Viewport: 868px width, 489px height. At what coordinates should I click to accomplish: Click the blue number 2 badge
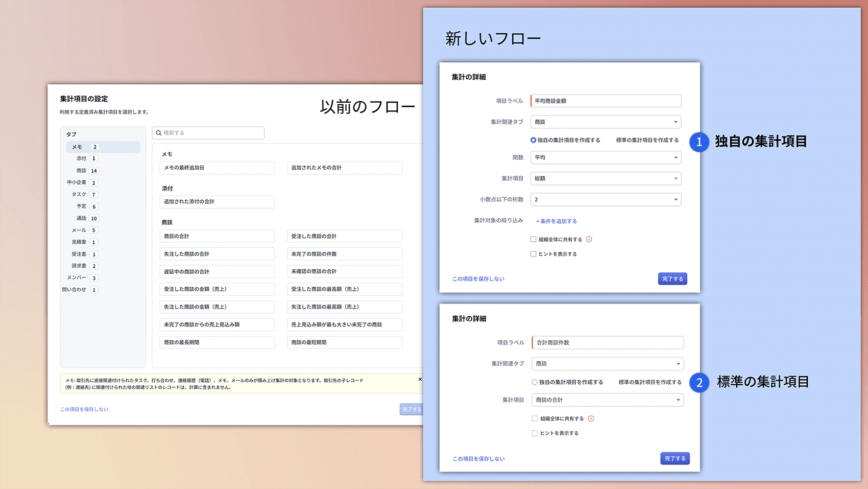pos(699,383)
